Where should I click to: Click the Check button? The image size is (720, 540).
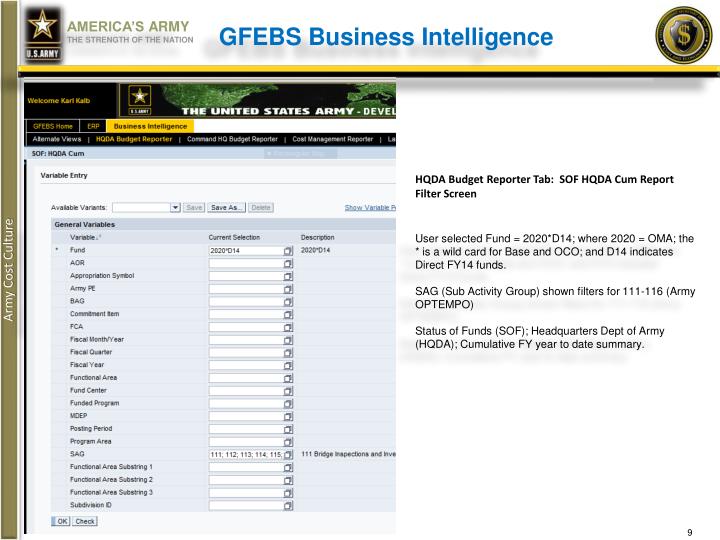[85, 521]
